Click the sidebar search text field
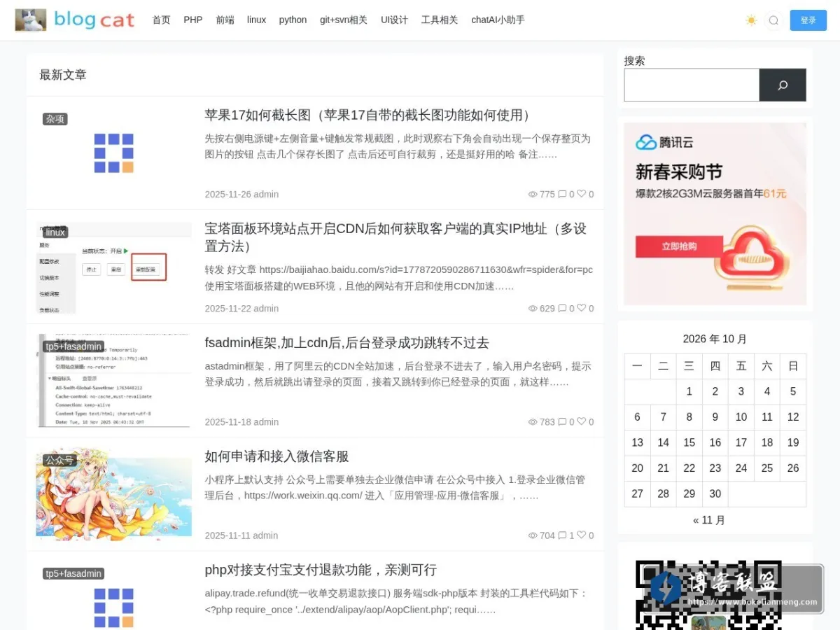The image size is (840, 630). pos(692,85)
